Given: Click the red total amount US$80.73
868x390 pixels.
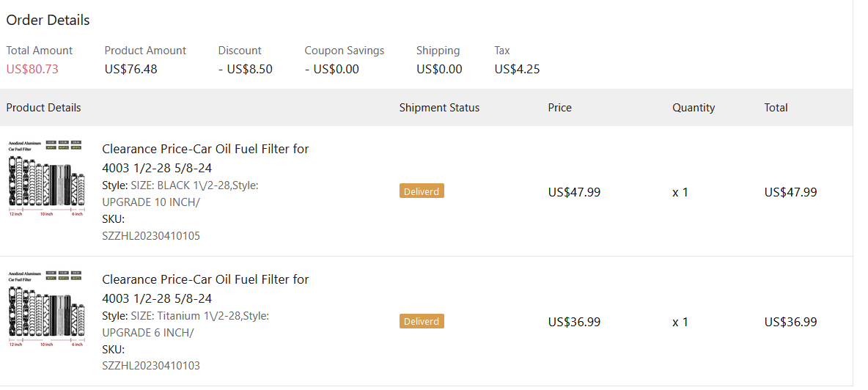Looking at the screenshot, I should click(x=32, y=70).
